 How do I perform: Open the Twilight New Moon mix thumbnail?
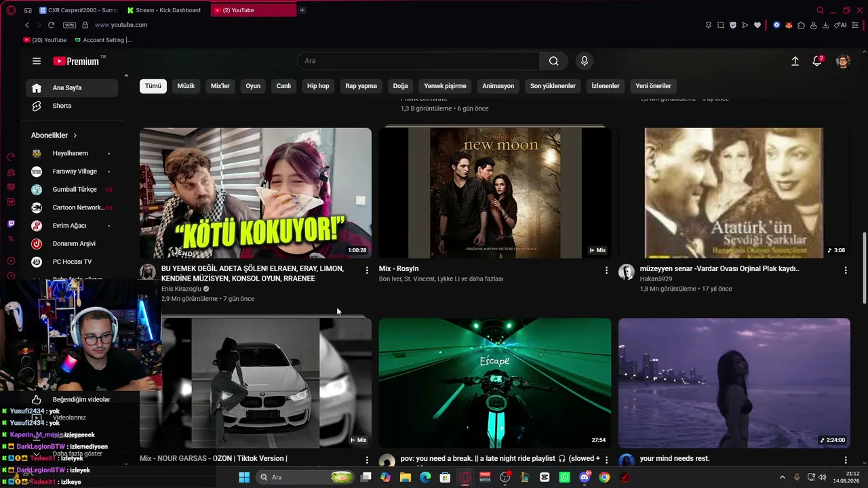click(x=495, y=193)
